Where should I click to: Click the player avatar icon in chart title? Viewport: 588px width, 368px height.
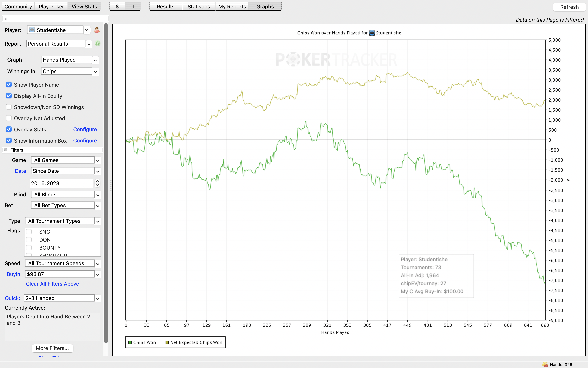pos(372,33)
